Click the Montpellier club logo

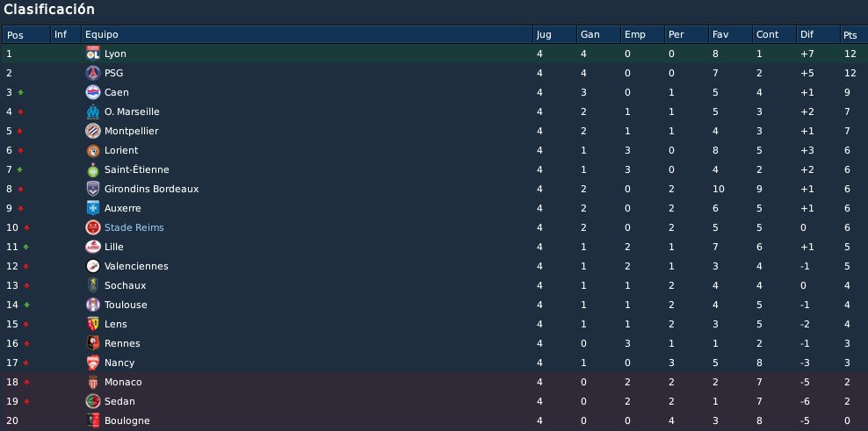(x=93, y=131)
